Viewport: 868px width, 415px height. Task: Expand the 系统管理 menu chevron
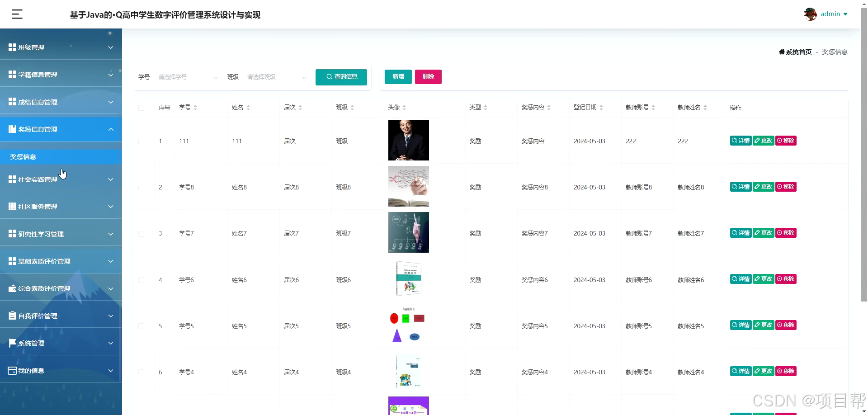(x=111, y=343)
